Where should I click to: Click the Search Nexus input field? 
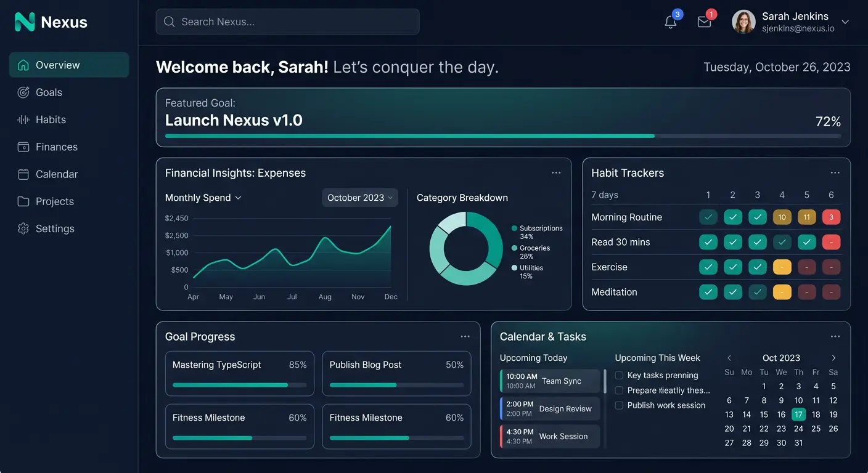(x=287, y=22)
